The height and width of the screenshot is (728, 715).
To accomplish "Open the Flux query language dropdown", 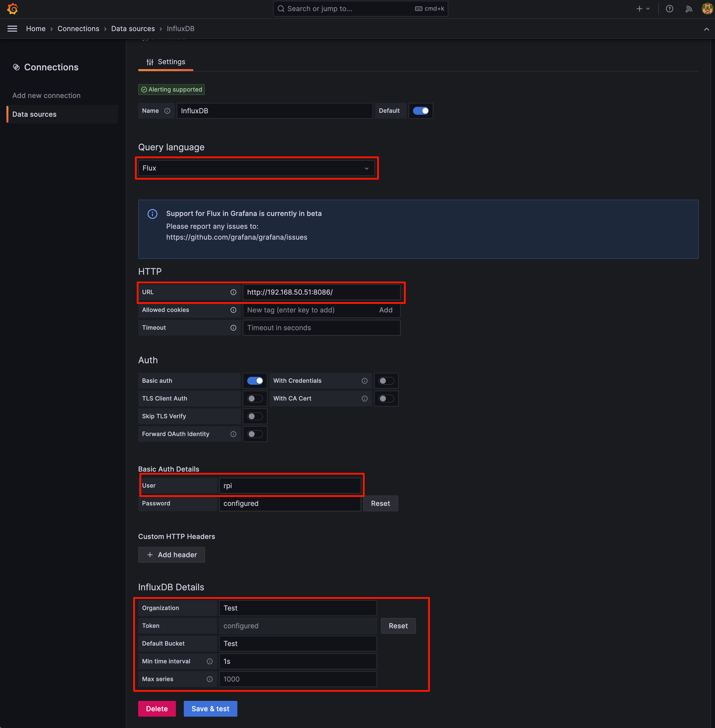I will click(x=257, y=168).
